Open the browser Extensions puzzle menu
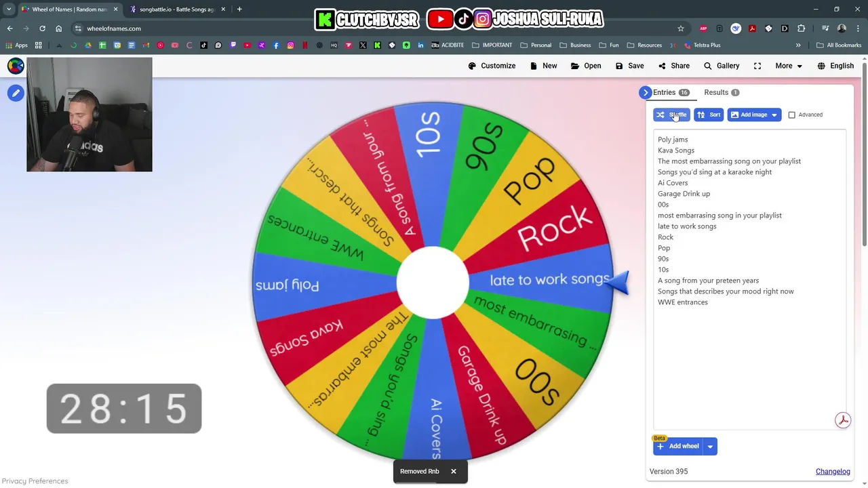Image resolution: width=868 pixels, height=488 pixels. click(x=801, y=28)
